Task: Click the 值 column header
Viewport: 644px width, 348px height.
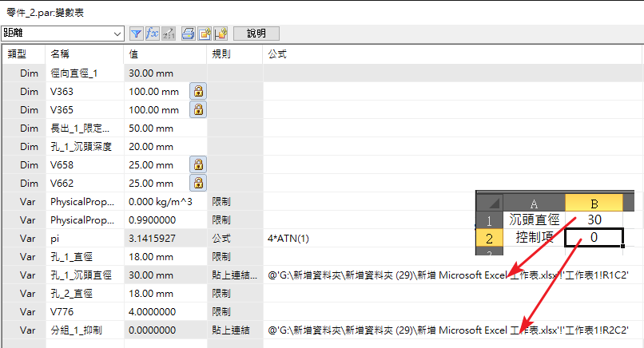Action: (x=165, y=54)
